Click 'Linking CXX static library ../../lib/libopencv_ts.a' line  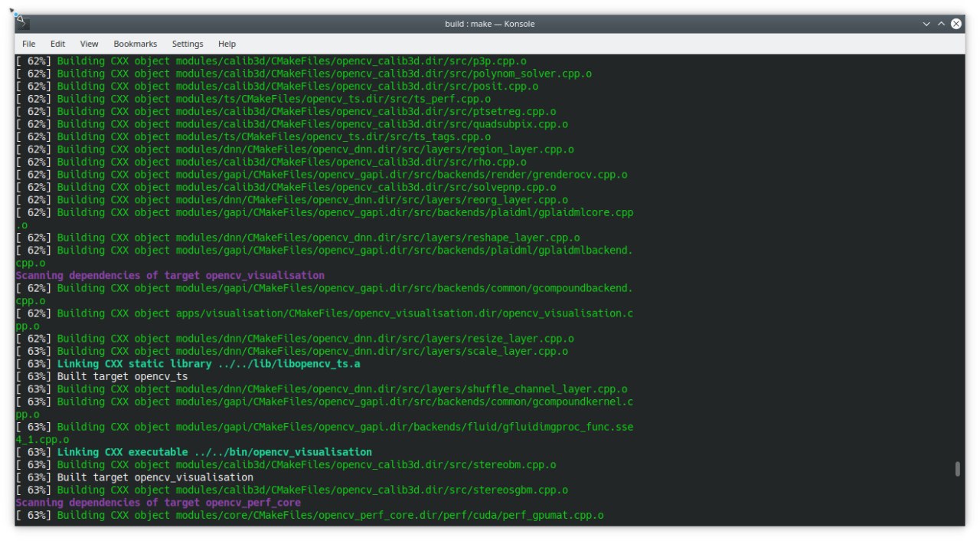(188, 364)
